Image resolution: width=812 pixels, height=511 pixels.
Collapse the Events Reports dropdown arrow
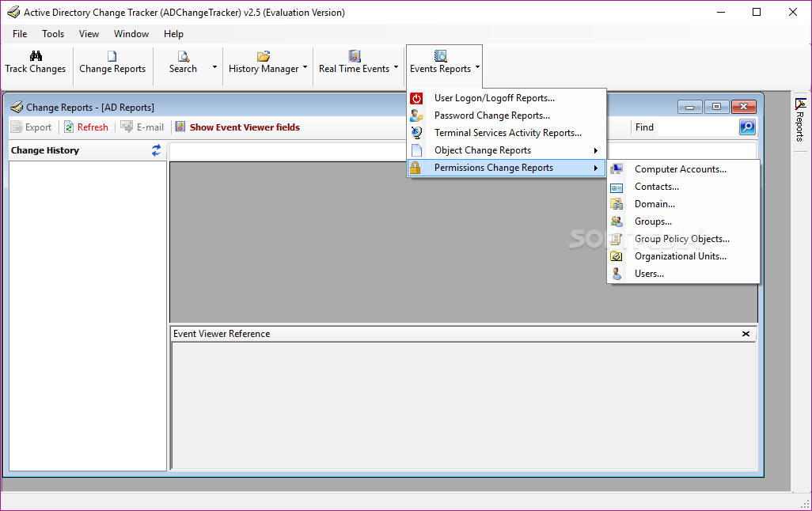477,67
